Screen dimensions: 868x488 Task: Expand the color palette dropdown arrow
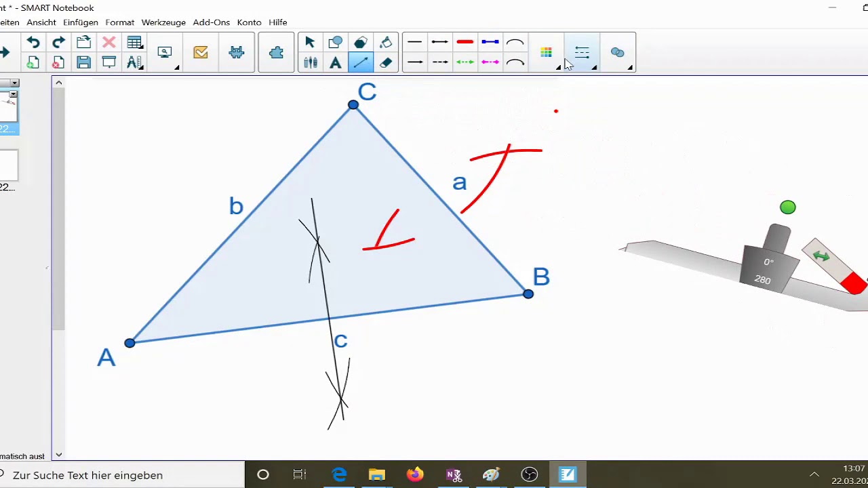pos(559,67)
